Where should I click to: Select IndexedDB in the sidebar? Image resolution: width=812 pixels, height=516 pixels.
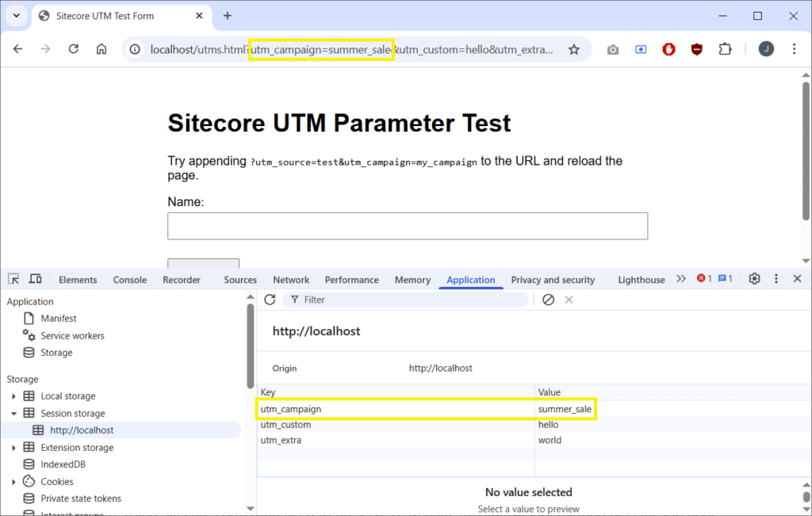click(x=63, y=464)
